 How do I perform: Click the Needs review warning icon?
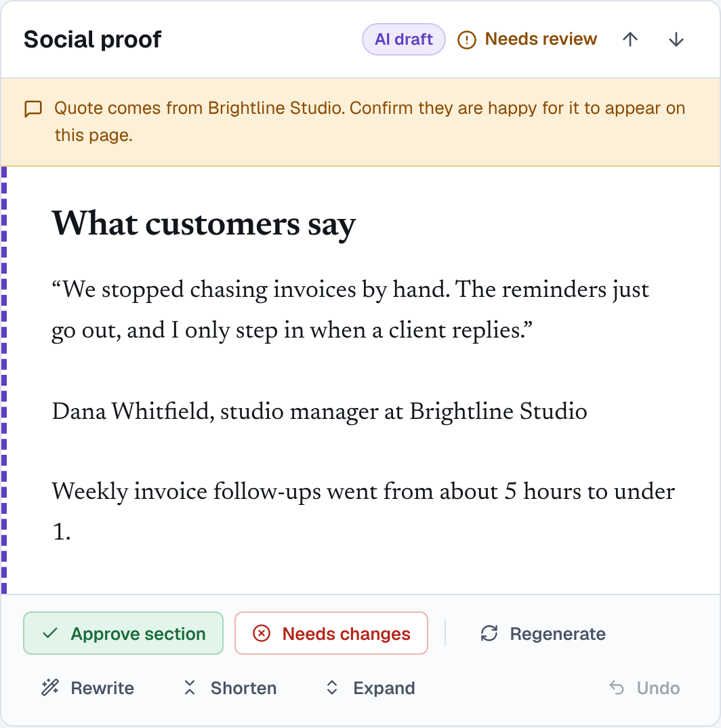(467, 40)
